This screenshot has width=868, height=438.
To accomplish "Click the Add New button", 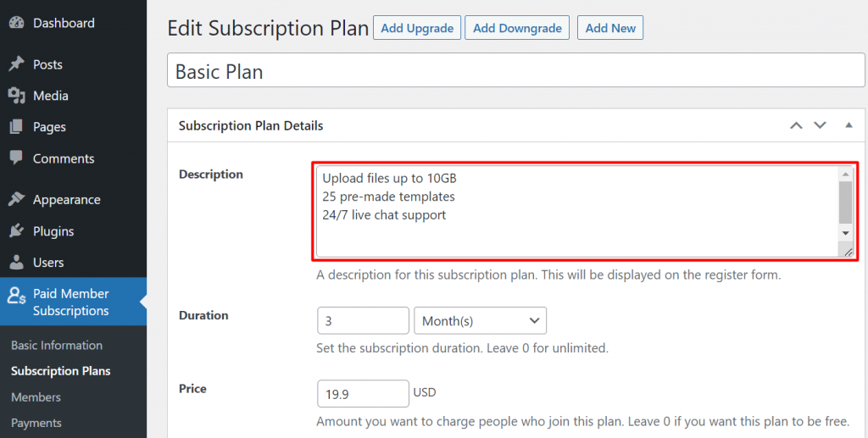I will tap(610, 28).
